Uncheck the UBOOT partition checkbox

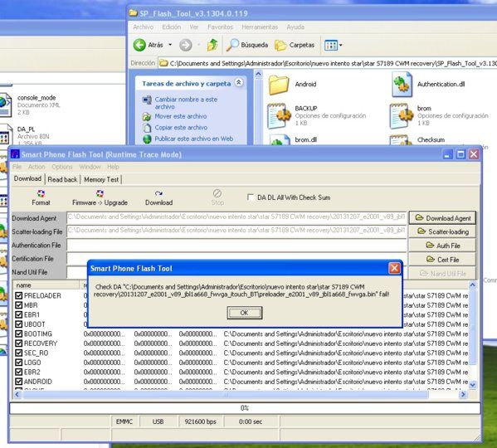coord(19,324)
